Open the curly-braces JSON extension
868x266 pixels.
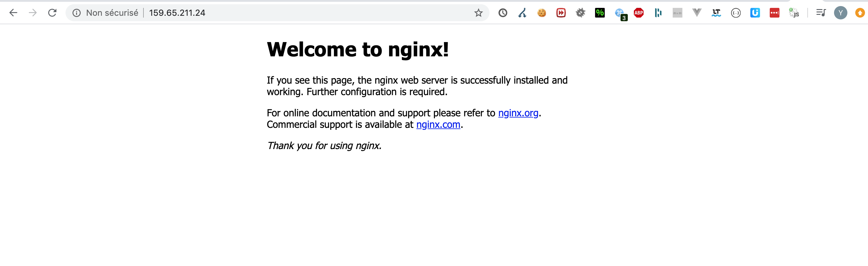(735, 13)
